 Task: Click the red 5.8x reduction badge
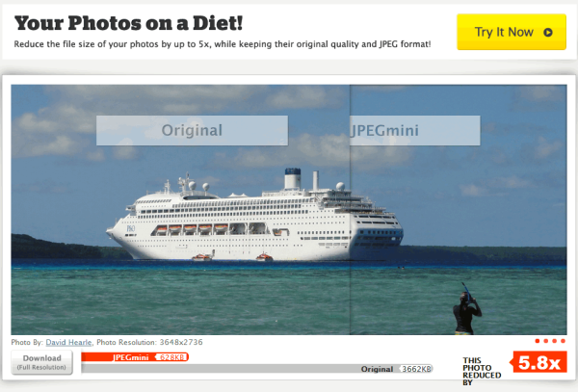pyautogui.click(x=539, y=362)
